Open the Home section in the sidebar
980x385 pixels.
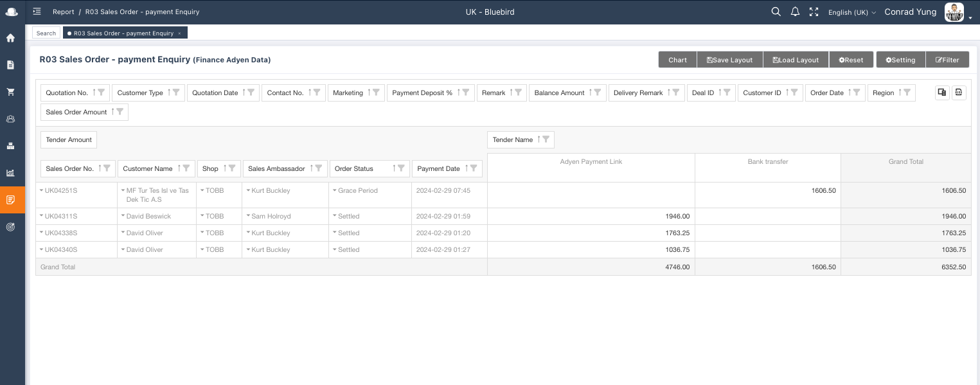click(11, 38)
